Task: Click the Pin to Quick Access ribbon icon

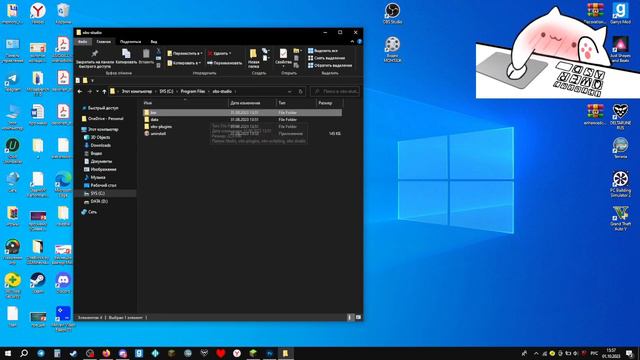Action: [x=95, y=53]
